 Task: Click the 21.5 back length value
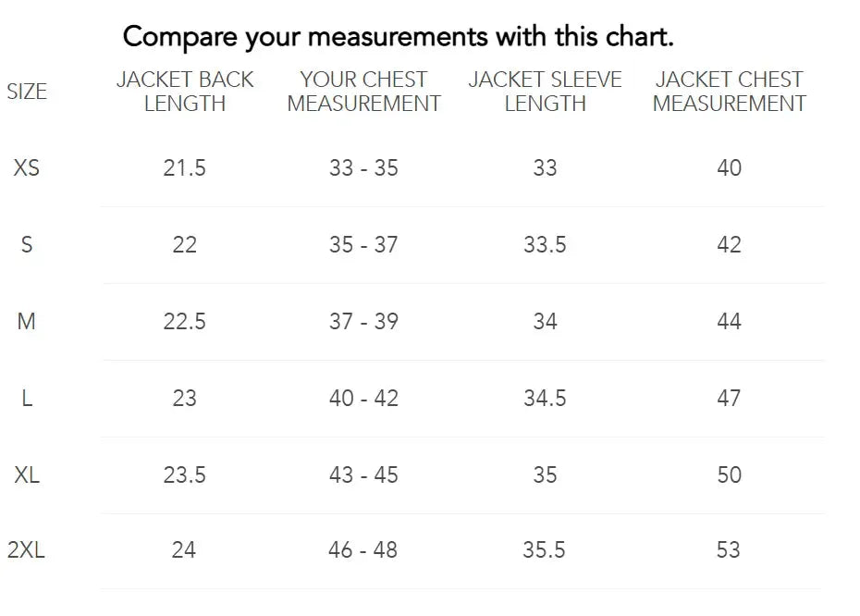coord(184,168)
